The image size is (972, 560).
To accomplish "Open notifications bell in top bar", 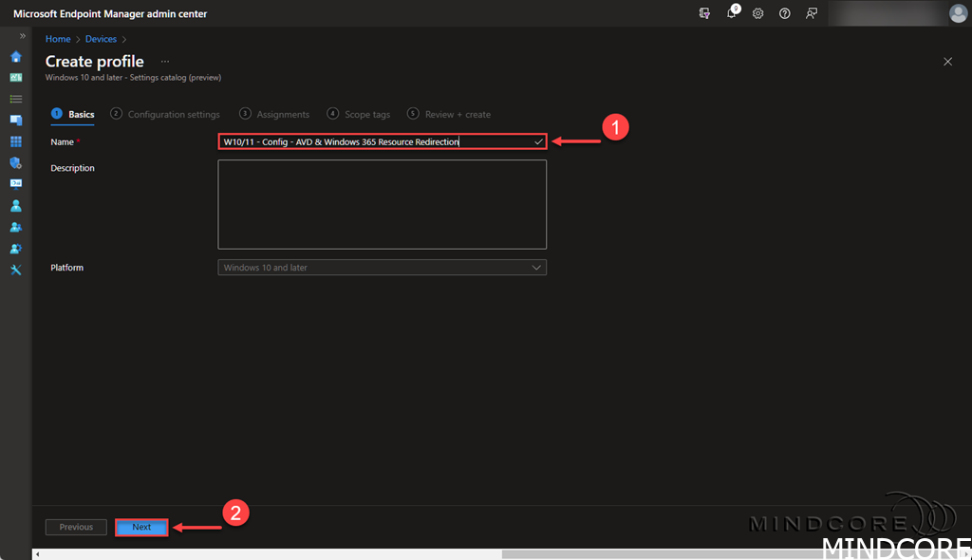I will coord(732,13).
